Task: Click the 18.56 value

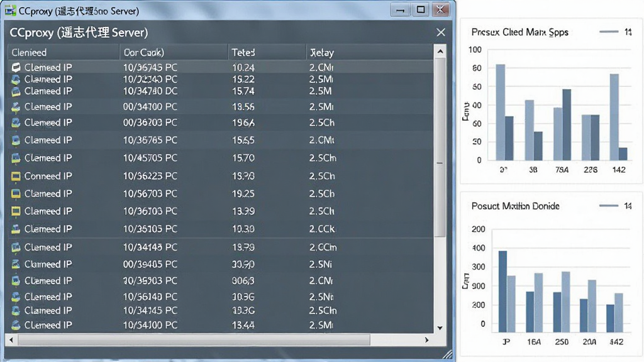Action: point(243,107)
